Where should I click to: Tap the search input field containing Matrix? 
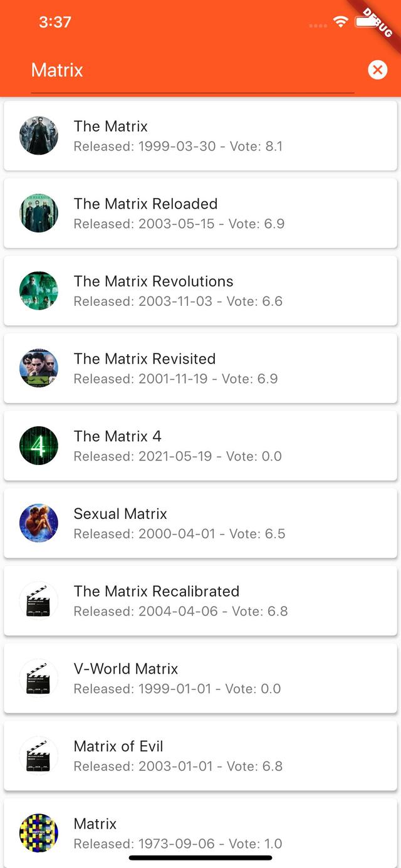click(188, 70)
